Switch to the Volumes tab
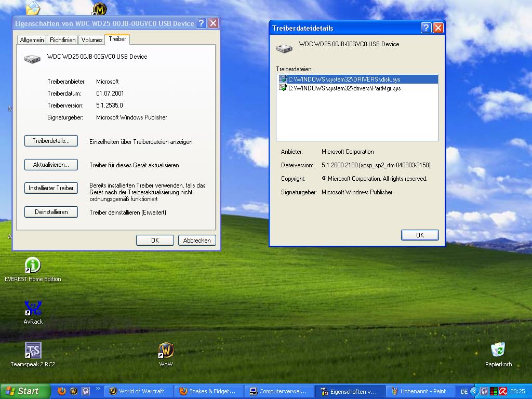The image size is (532, 399). coord(91,39)
